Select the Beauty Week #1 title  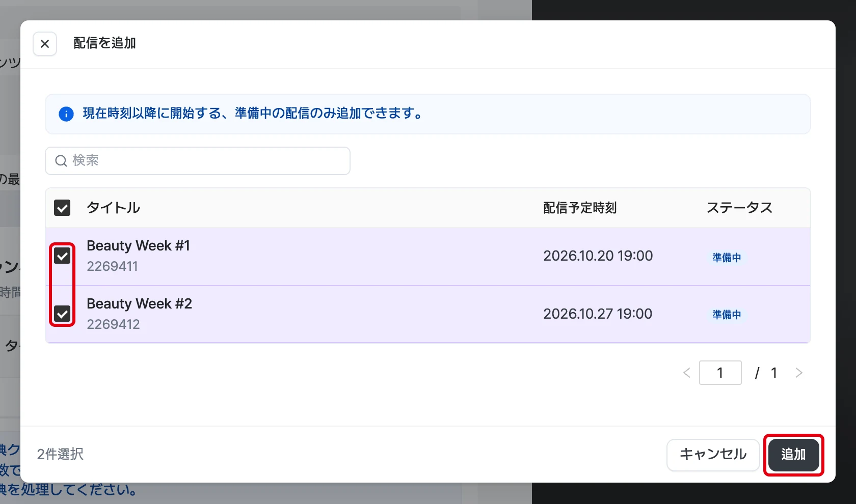[x=138, y=246]
